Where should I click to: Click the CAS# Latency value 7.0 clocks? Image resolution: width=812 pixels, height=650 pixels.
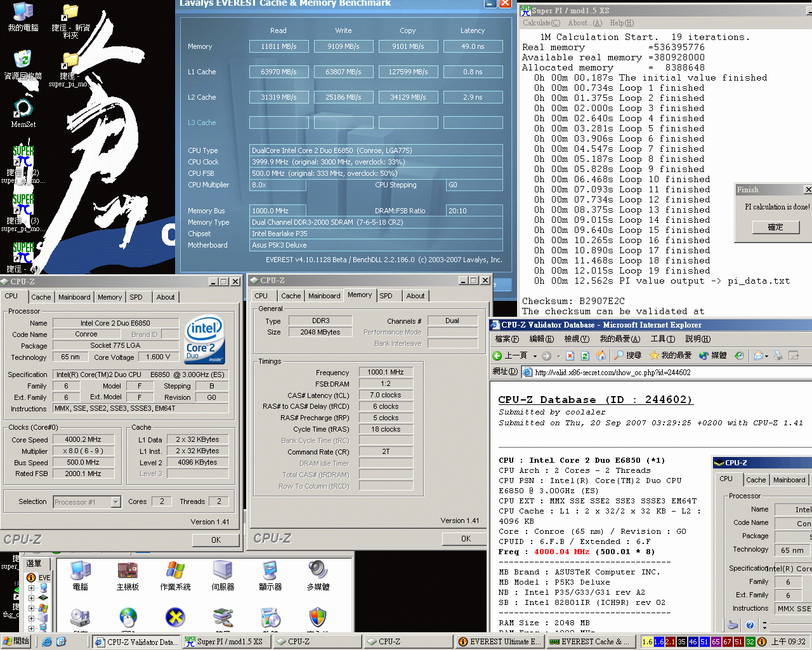point(386,395)
